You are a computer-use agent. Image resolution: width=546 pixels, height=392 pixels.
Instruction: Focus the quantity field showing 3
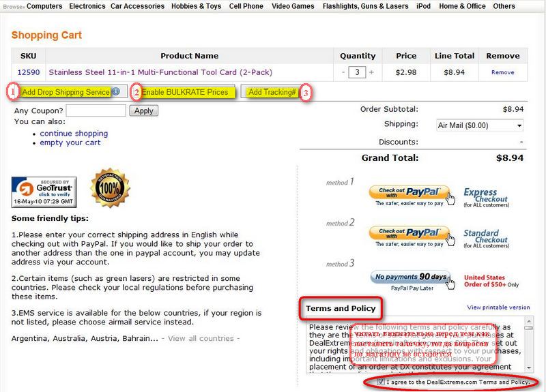(357, 72)
